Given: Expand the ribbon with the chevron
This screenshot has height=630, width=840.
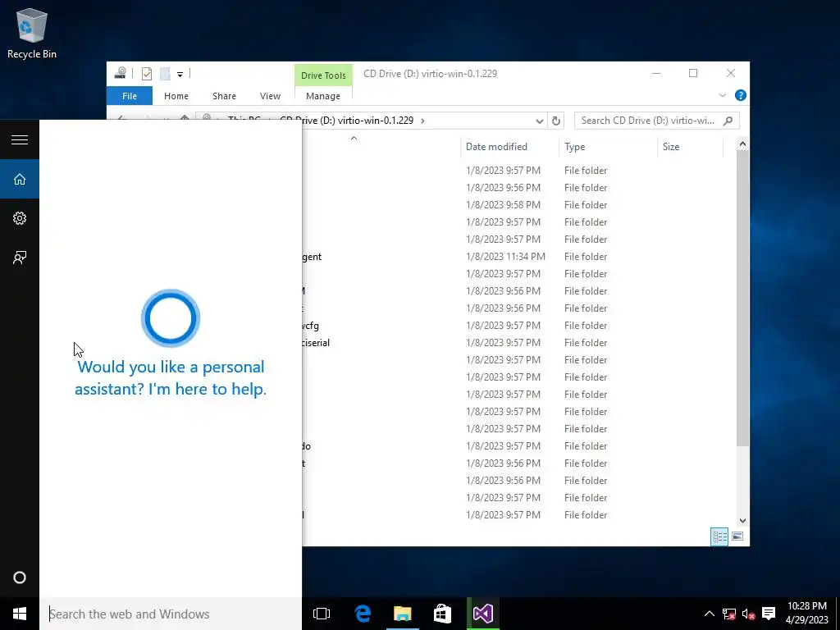Looking at the screenshot, I should (722, 95).
